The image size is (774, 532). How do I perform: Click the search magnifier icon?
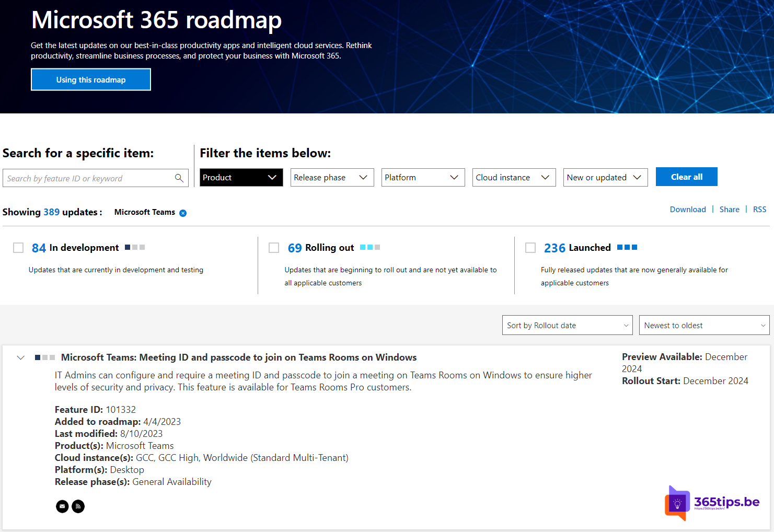tap(179, 178)
